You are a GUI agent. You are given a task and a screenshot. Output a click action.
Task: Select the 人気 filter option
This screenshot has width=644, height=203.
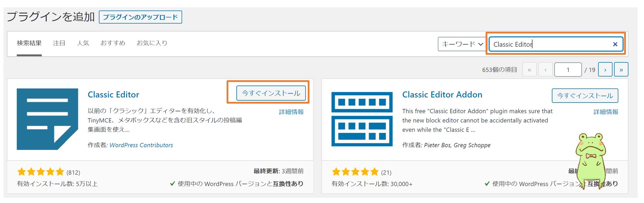(83, 43)
